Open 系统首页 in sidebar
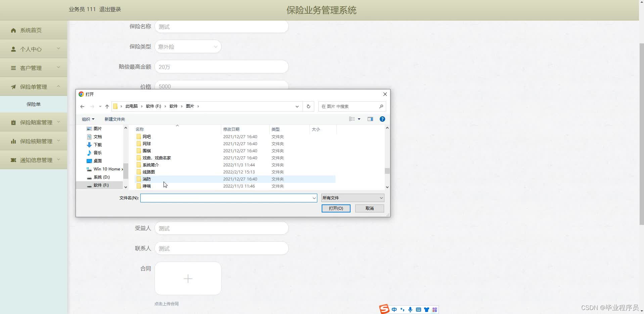 click(x=34, y=30)
